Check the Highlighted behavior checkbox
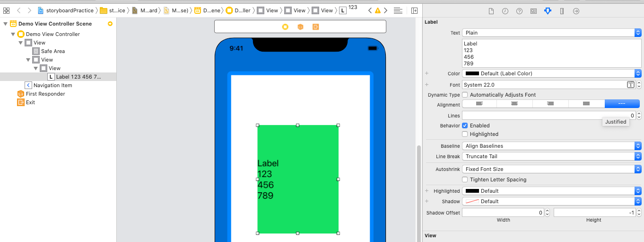 [x=465, y=134]
